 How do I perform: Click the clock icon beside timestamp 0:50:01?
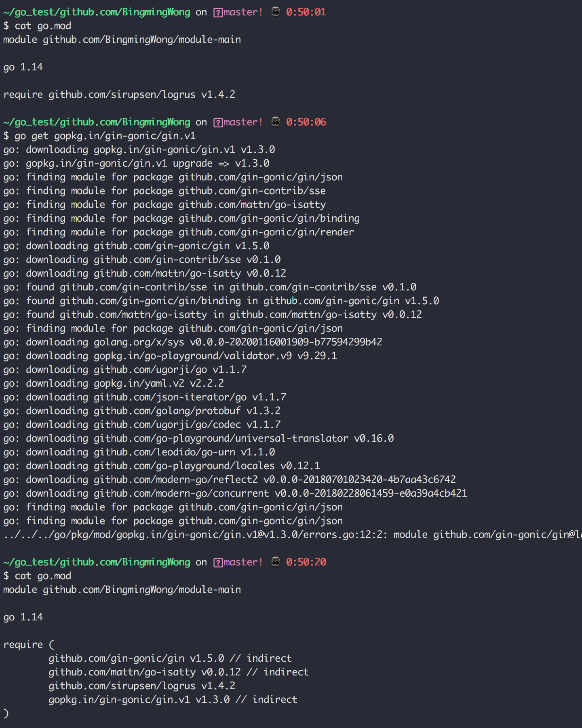(x=276, y=12)
